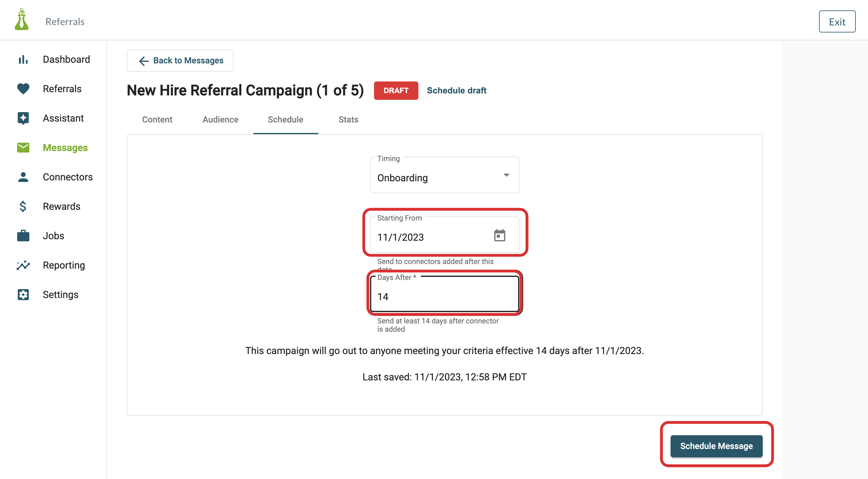Select the Rewards dollar icon
This screenshot has height=479, width=868.
click(23, 206)
